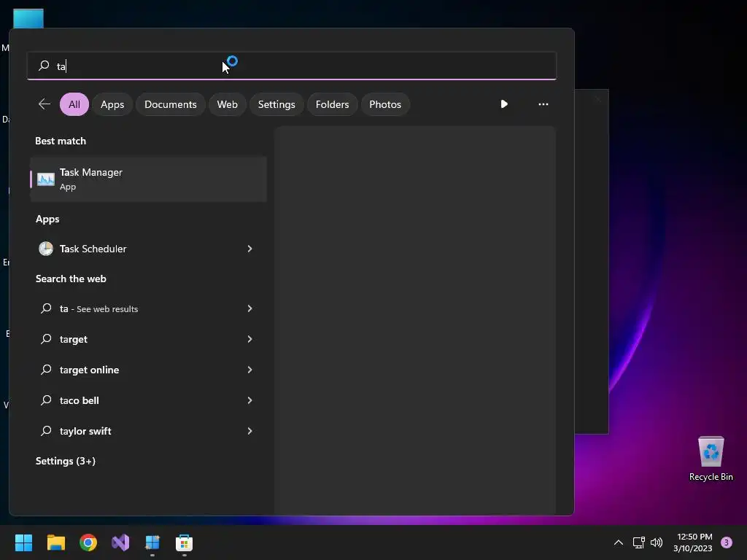The image size is (747, 560).
Task: Select the Recycle Bin desktop icon
Action: click(711, 458)
